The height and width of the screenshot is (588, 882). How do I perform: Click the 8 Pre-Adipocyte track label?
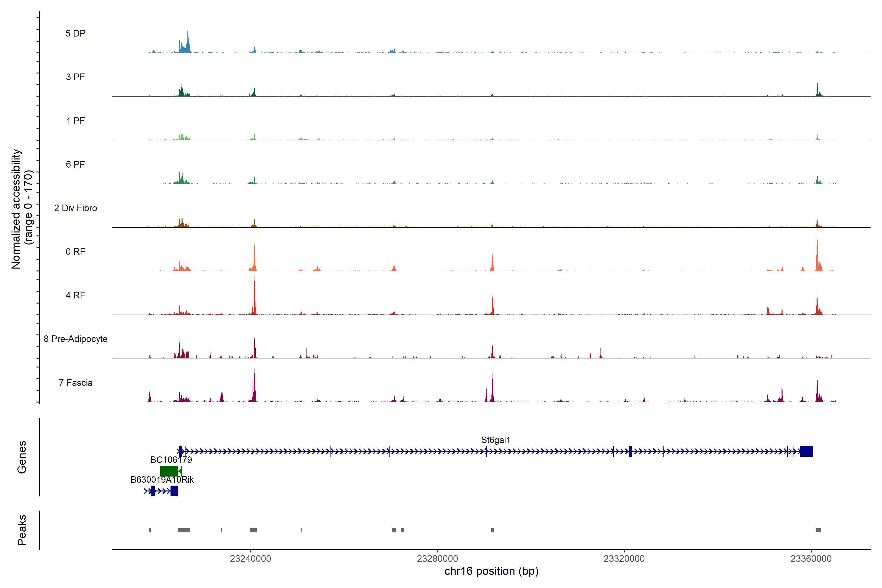point(75,339)
